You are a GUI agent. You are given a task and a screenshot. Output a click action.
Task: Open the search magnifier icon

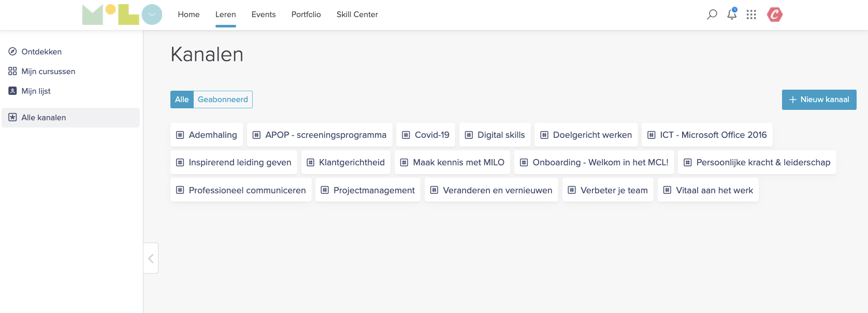tap(712, 15)
